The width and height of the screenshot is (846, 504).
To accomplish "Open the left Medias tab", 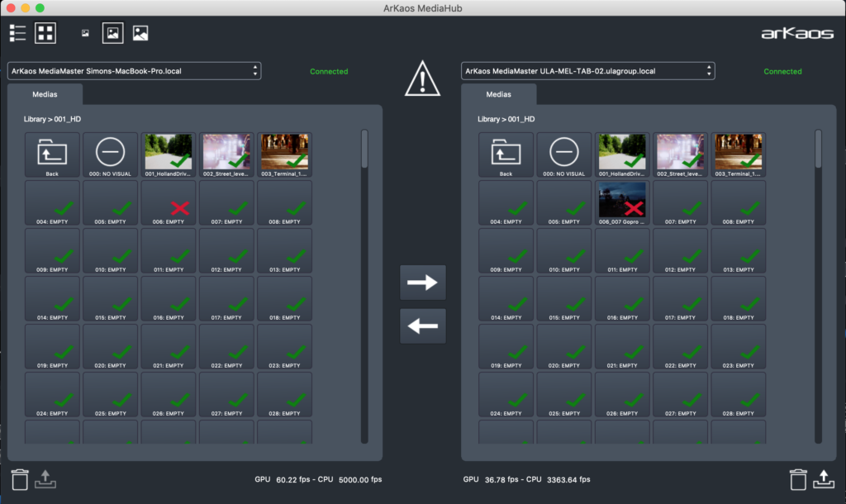I will (45, 94).
